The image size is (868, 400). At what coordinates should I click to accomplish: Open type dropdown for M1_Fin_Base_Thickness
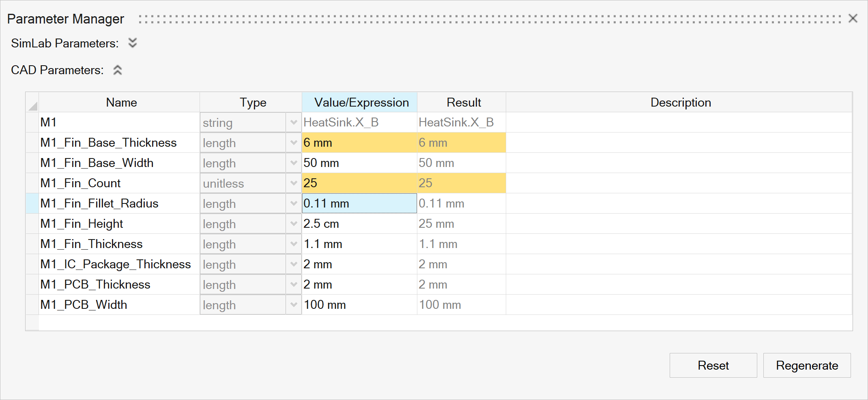[293, 143]
